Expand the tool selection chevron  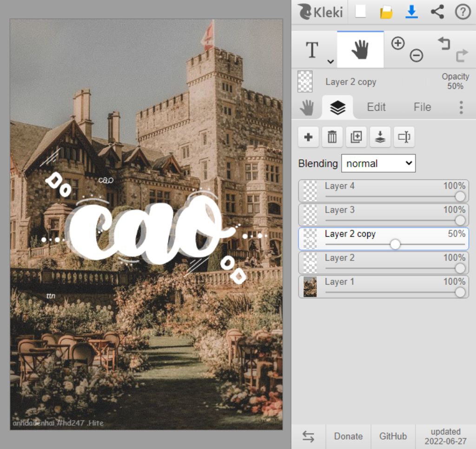coord(331,62)
